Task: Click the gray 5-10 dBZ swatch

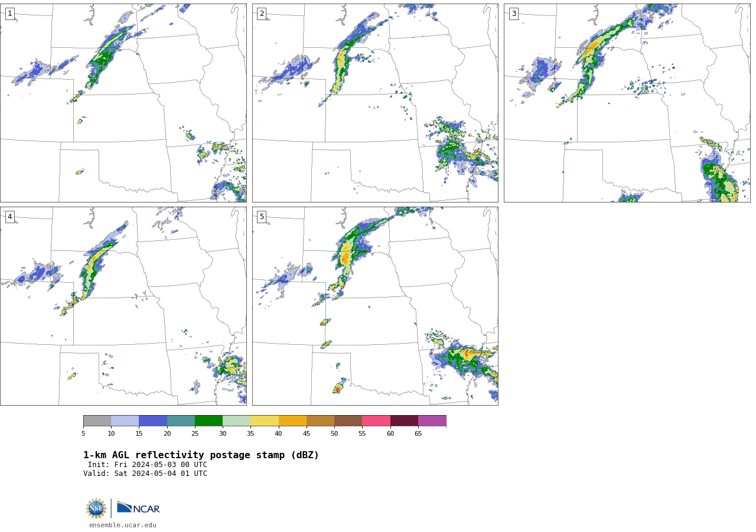Action: point(97,420)
